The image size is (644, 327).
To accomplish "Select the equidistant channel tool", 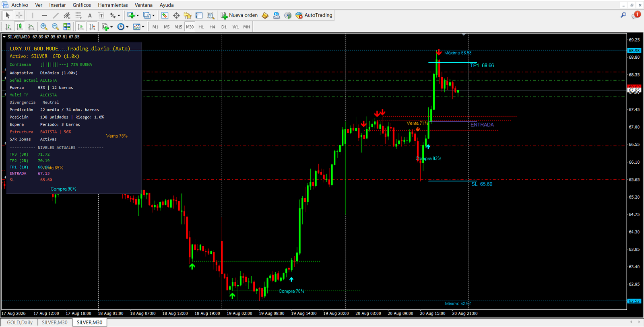I will click(67, 15).
